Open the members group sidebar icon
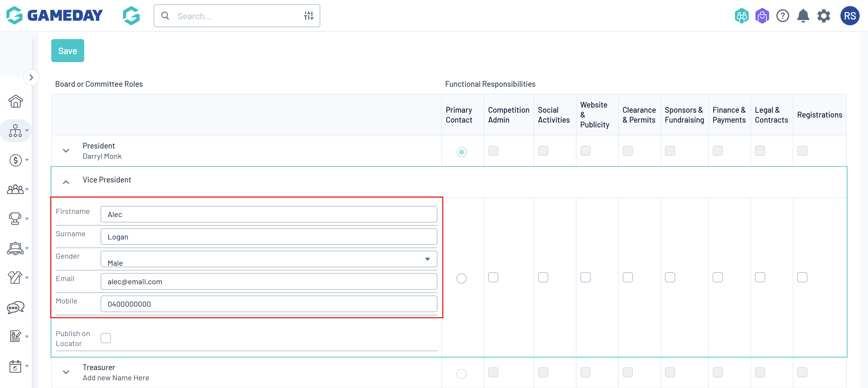Viewport: 868px width, 388px height. click(15, 189)
